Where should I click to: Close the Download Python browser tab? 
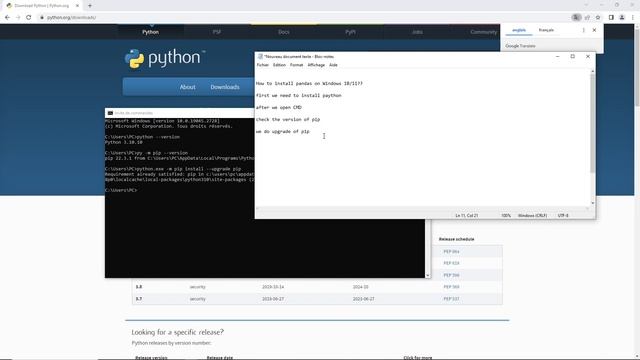[x=77, y=6]
